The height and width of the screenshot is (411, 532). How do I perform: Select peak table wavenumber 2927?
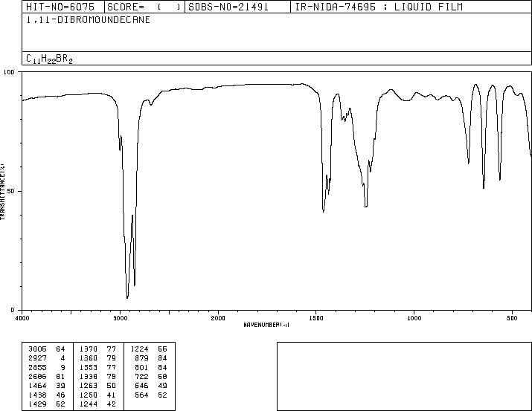tap(37, 358)
